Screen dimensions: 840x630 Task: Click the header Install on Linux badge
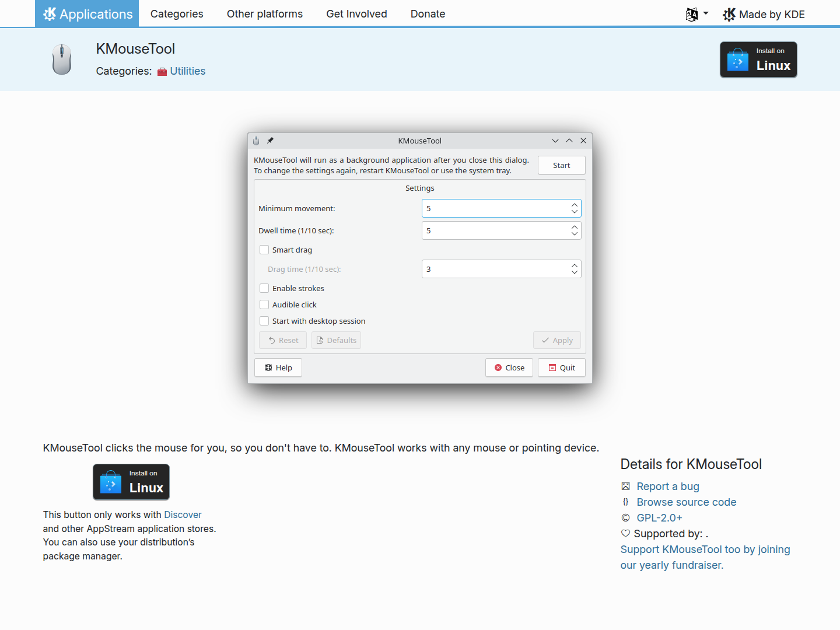coord(758,60)
